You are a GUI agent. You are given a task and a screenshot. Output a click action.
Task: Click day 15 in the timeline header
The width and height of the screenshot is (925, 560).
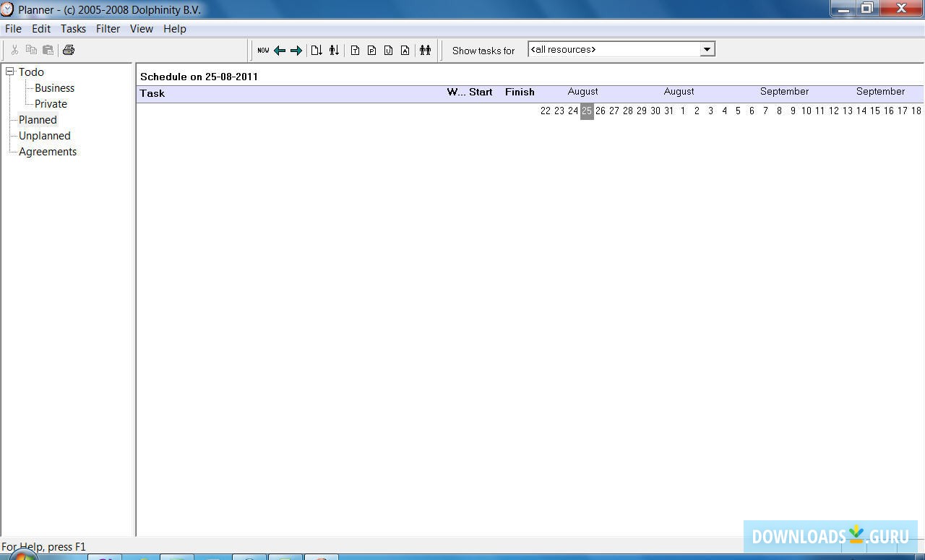point(875,111)
